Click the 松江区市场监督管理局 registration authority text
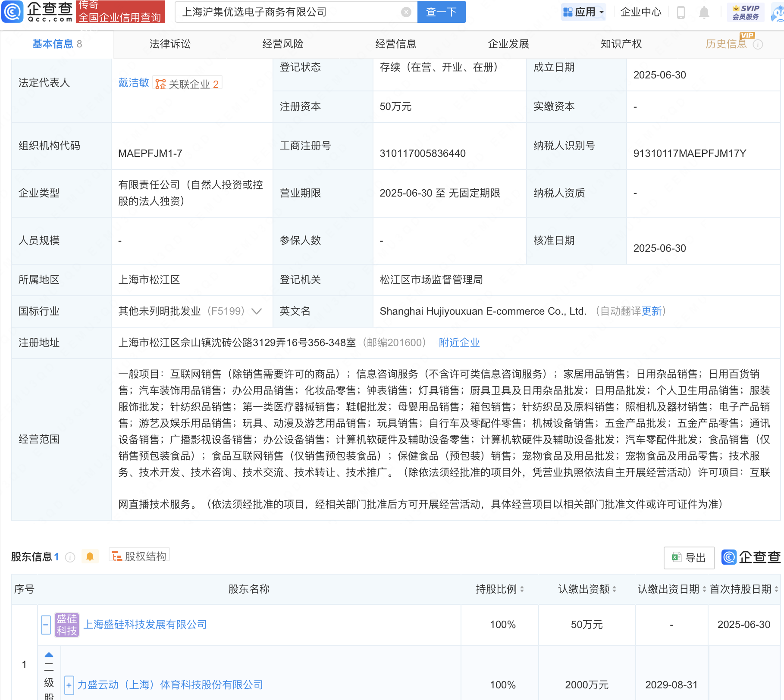This screenshot has width=784, height=700. click(431, 280)
